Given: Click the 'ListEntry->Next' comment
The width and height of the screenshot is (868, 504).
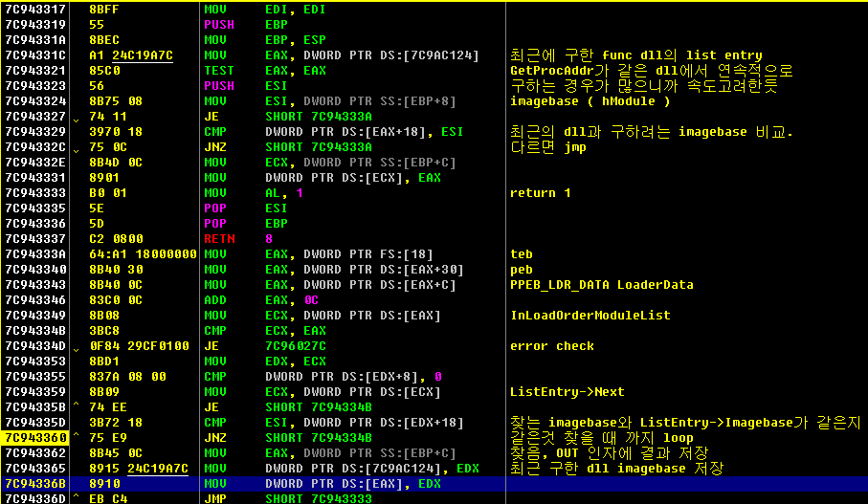Looking at the screenshot, I should [567, 392].
